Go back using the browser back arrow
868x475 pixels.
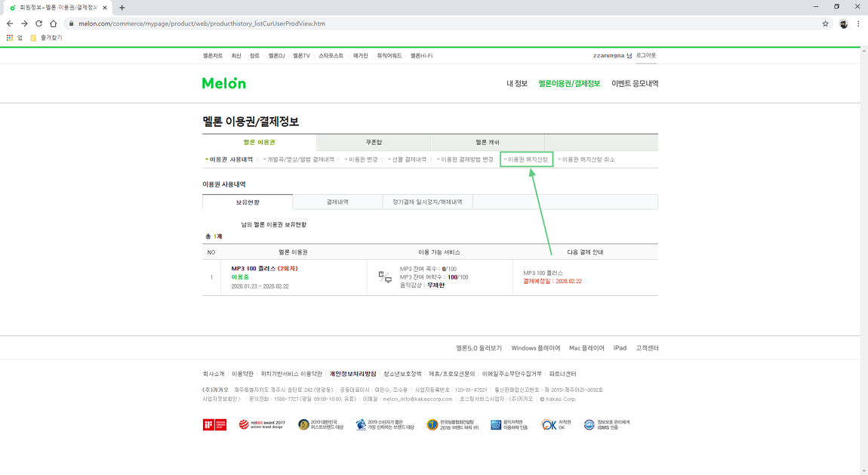(x=9, y=24)
